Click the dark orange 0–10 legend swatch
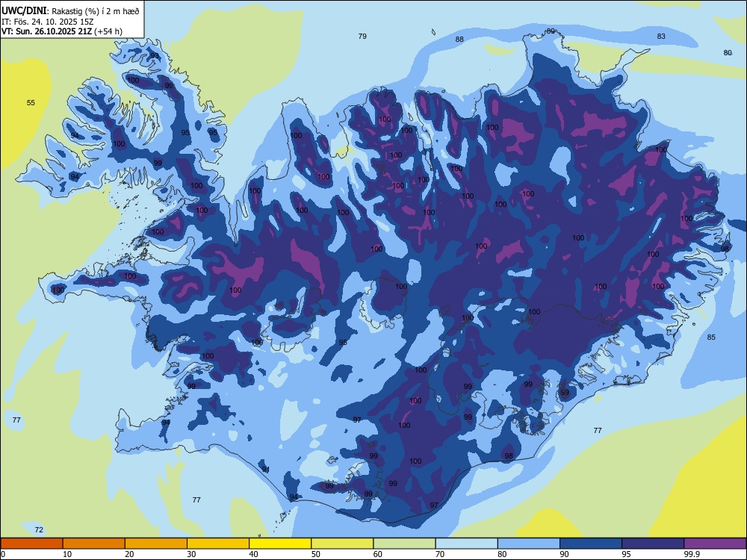This screenshot has height=560, width=747. click(x=31, y=544)
